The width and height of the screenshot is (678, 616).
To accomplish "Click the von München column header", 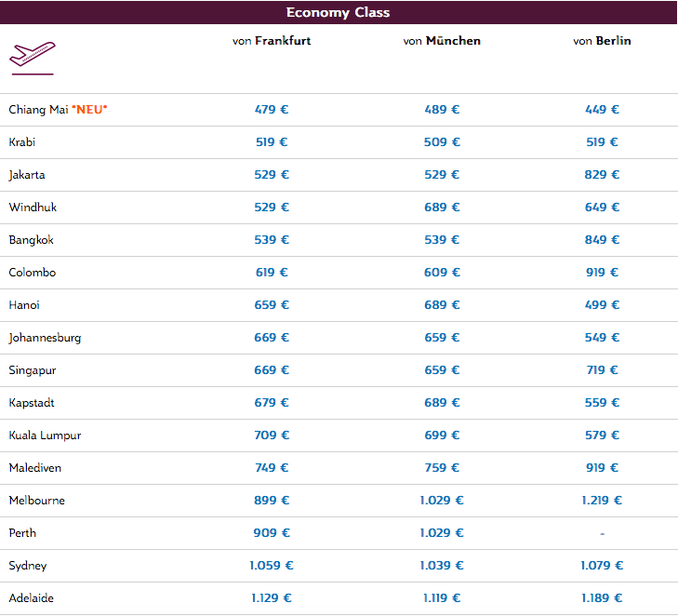I will pyautogui.click(x=442, y=41).
